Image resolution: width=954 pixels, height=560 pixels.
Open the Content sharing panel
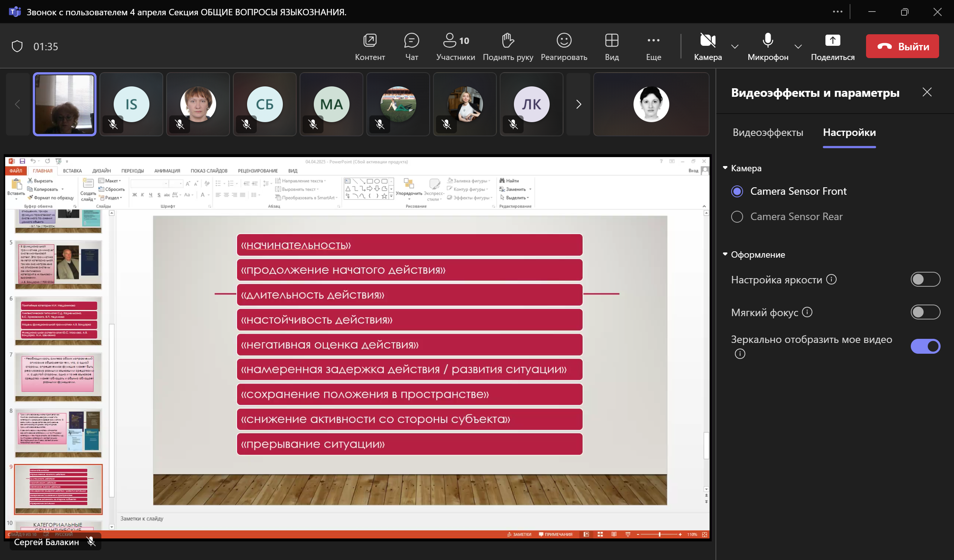pyautogui.click(x=370, y=47)
